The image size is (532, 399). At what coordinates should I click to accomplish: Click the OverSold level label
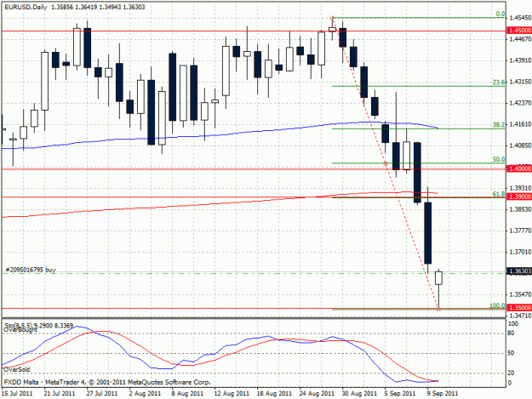[x=17, y=369]
